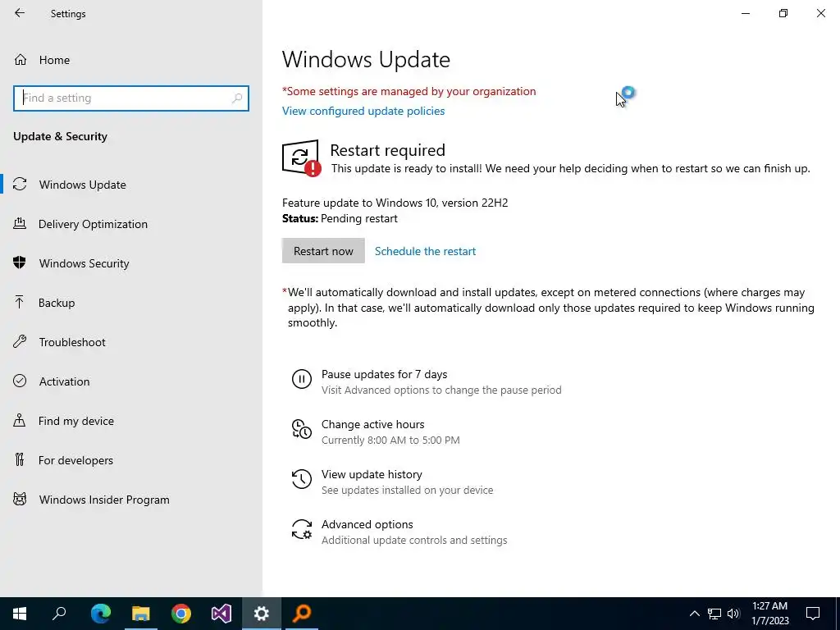The image size is (840, 630).
Task: Click the update history clock icon
Action: [x=302, y=479]
